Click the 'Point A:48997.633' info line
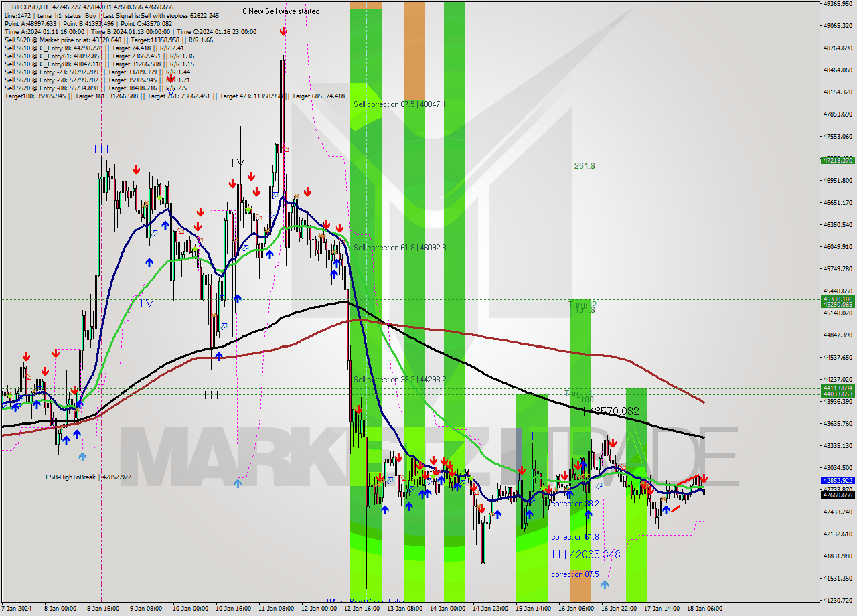Viewport: 857px width, 616px height. pos(88,23)
